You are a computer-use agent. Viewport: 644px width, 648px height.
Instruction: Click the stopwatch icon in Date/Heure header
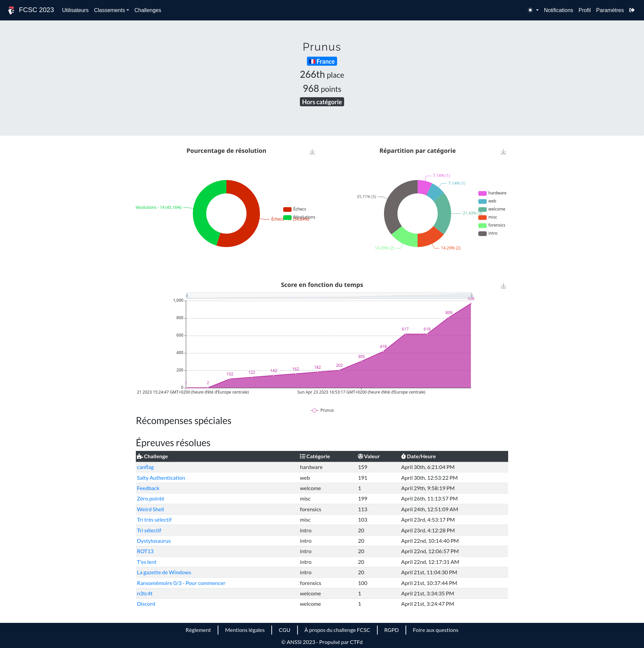(x=404, y=456)
